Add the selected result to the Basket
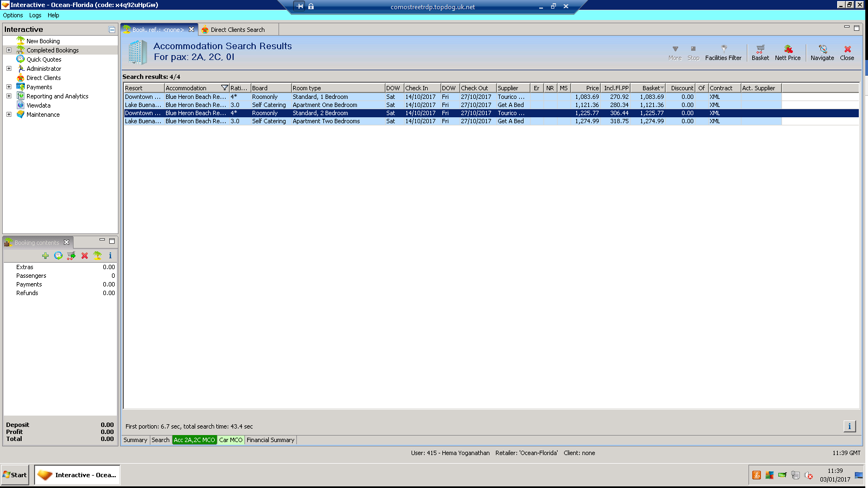The width and height of the screenshot is (868, 488). click(x=760, y=52)
